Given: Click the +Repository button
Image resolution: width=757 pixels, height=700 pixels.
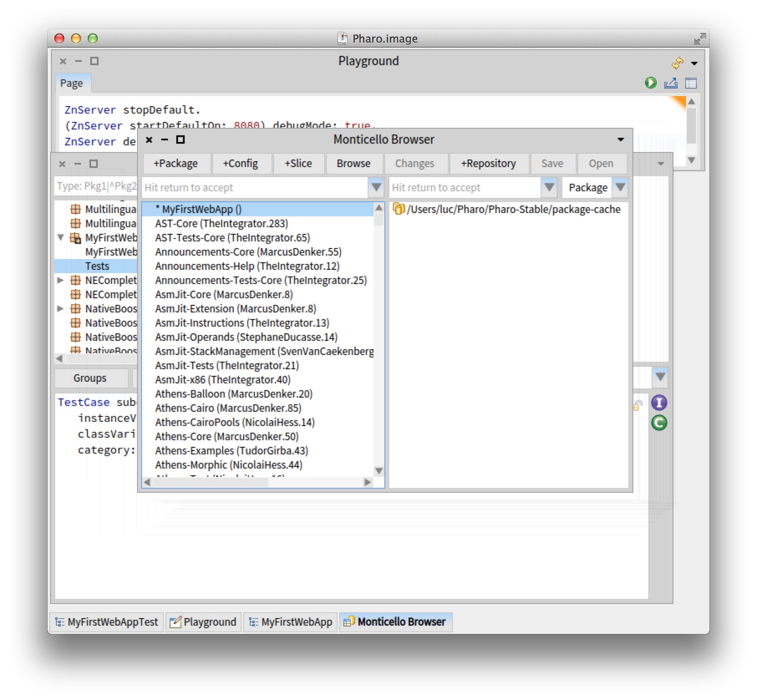Looking at the screenshot, I should 488,163.
